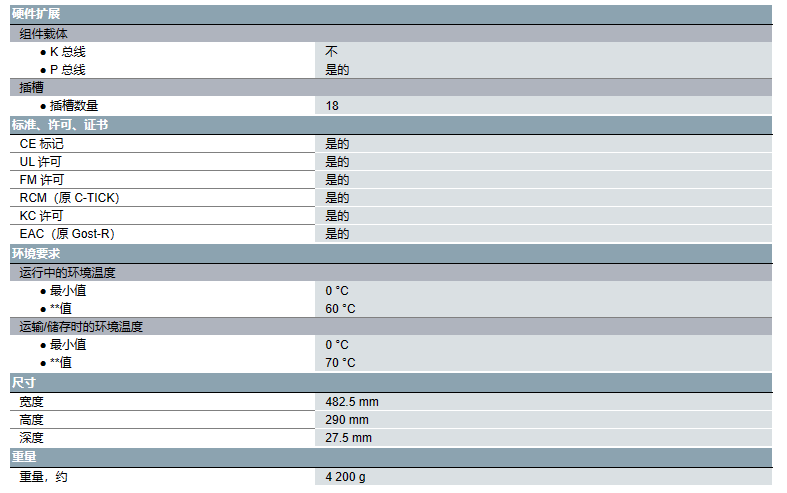Select the KC 许可 row label
Screen dimensions: 787x493
(x=42, y=216)
